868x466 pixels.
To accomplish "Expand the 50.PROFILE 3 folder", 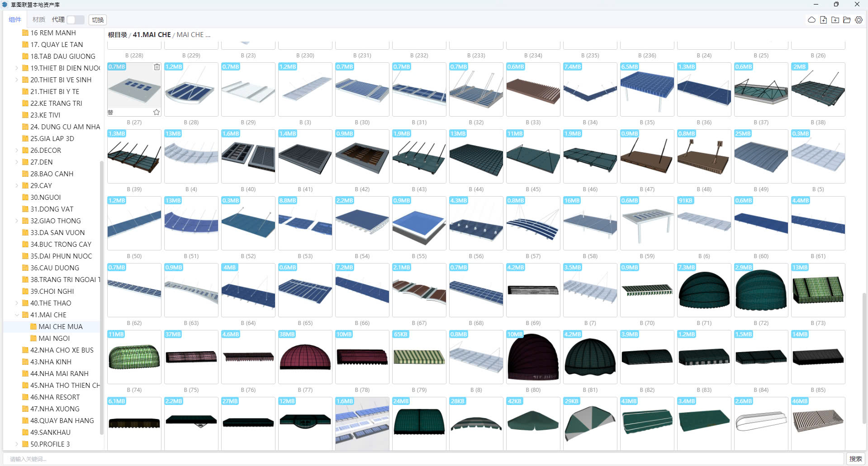I will point(17,444).
